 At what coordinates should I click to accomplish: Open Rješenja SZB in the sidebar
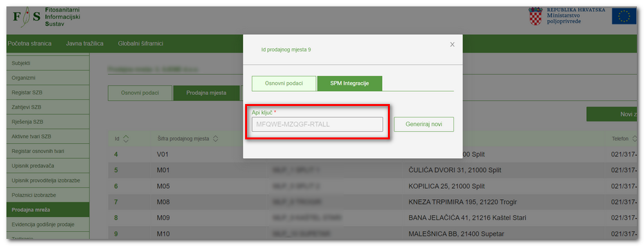(48, 122)
